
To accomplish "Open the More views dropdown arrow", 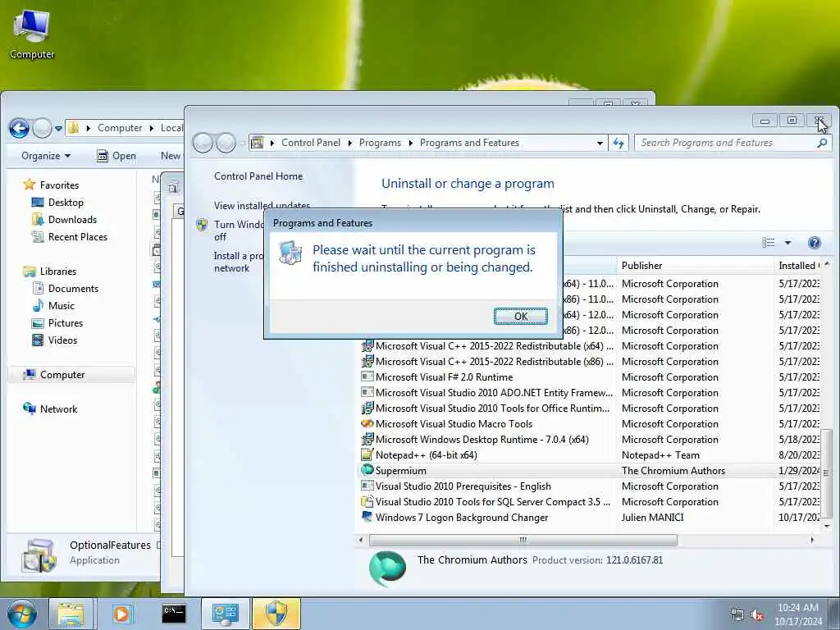I will pyautogui.click(x=787, y=243).
